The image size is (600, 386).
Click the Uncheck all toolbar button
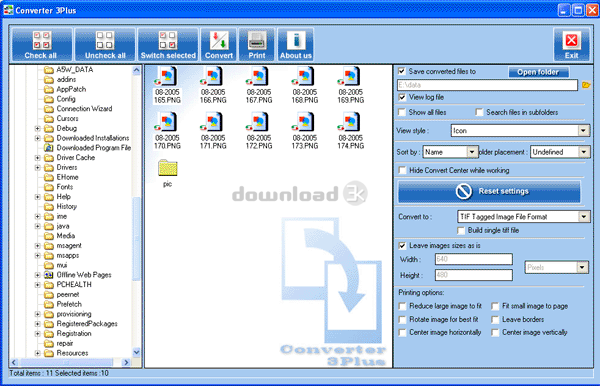click(105, 44)
